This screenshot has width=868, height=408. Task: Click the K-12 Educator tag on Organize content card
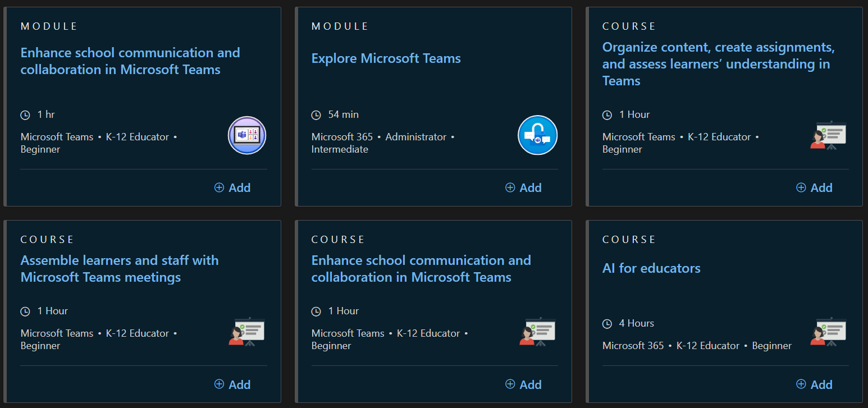coord(719,136)
